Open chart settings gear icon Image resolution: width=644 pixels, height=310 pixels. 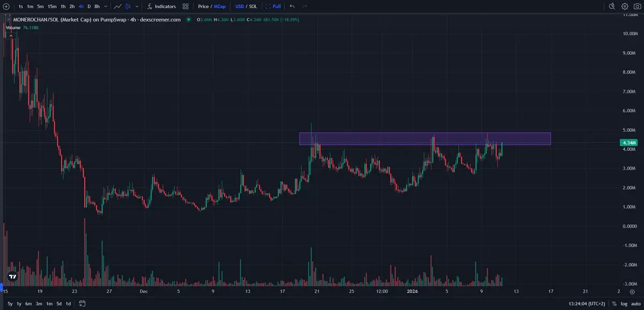(x=625, y=6)
